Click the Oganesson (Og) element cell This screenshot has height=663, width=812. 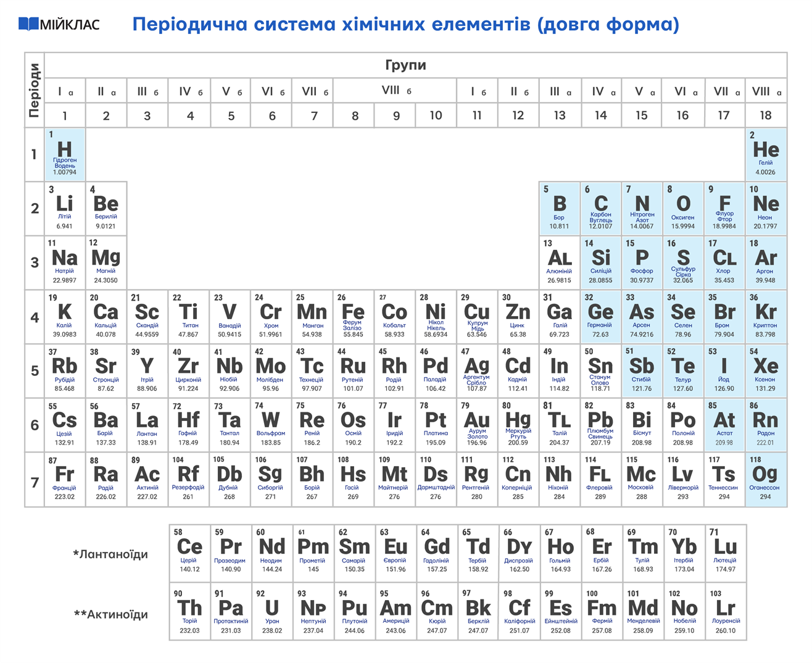765,477
